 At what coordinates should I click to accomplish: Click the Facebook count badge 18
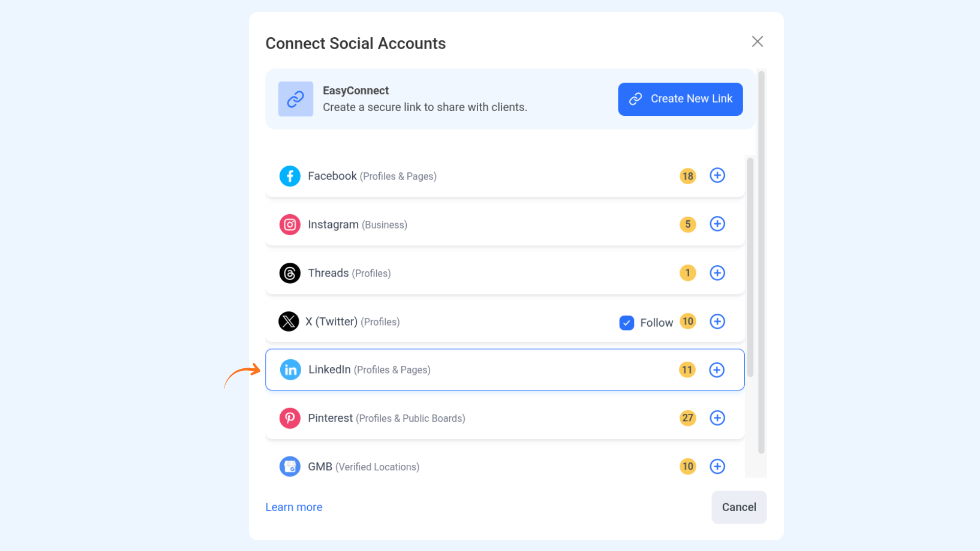pos(688,176)
